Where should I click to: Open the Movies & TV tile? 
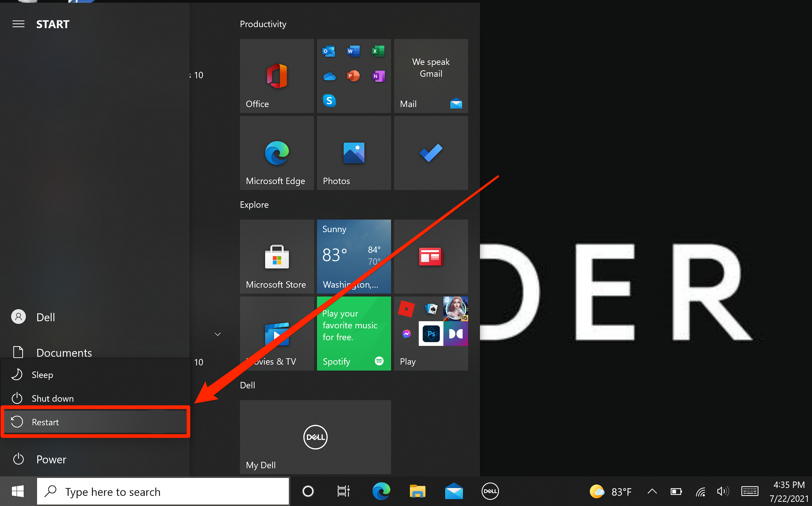click(277, 333)
